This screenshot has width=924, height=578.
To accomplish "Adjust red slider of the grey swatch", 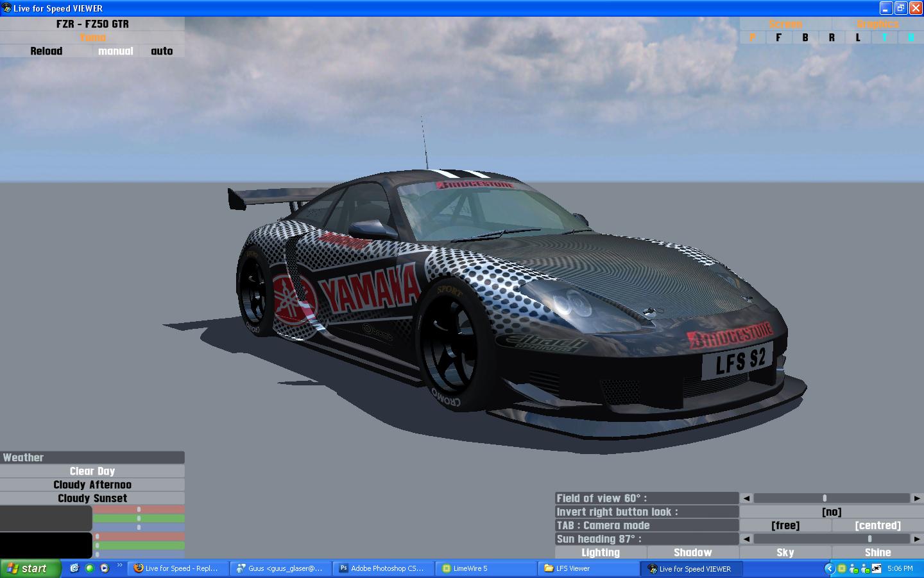I will [139, 509].
